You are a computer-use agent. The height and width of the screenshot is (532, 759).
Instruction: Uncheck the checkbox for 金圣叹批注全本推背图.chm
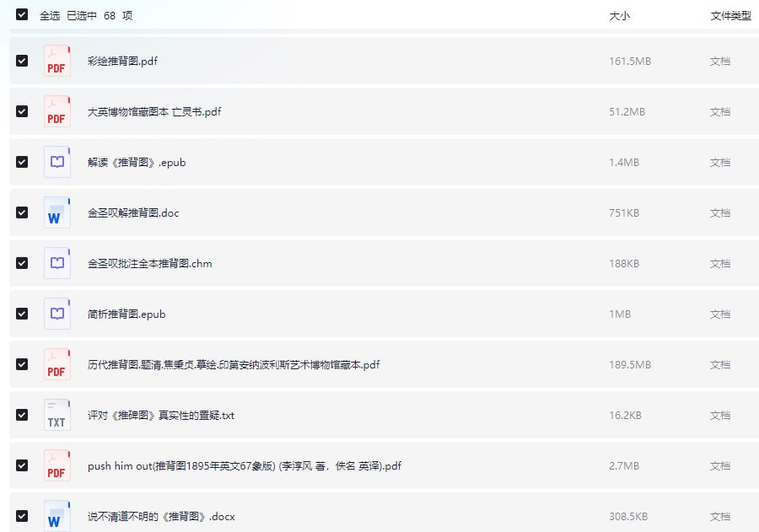coord(22,263)
